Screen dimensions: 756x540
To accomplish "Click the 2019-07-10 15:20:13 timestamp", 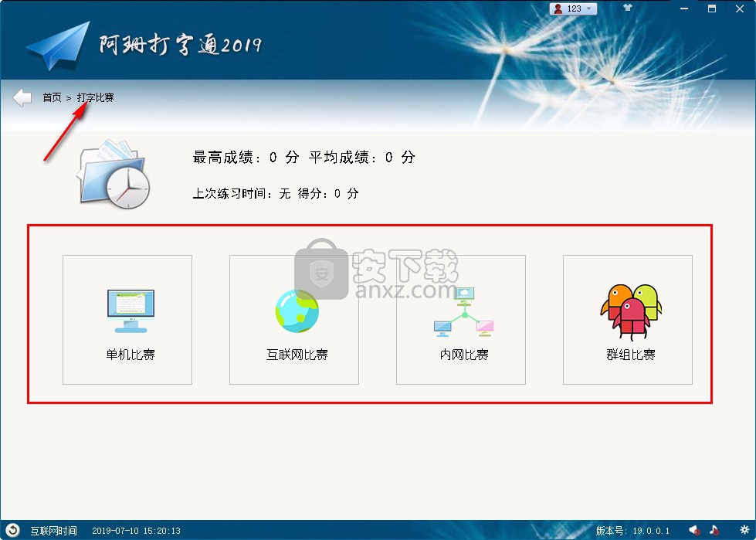I will (136, 531).
